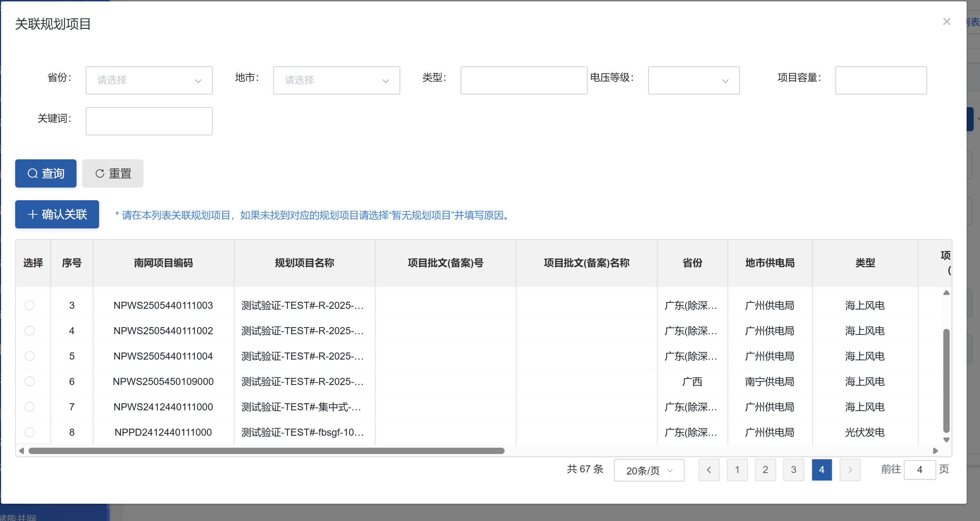Viewport: 980px width, 521px height.
Task: Open the 20条/页 page size dropdown
Action: [x=649, y=471]
